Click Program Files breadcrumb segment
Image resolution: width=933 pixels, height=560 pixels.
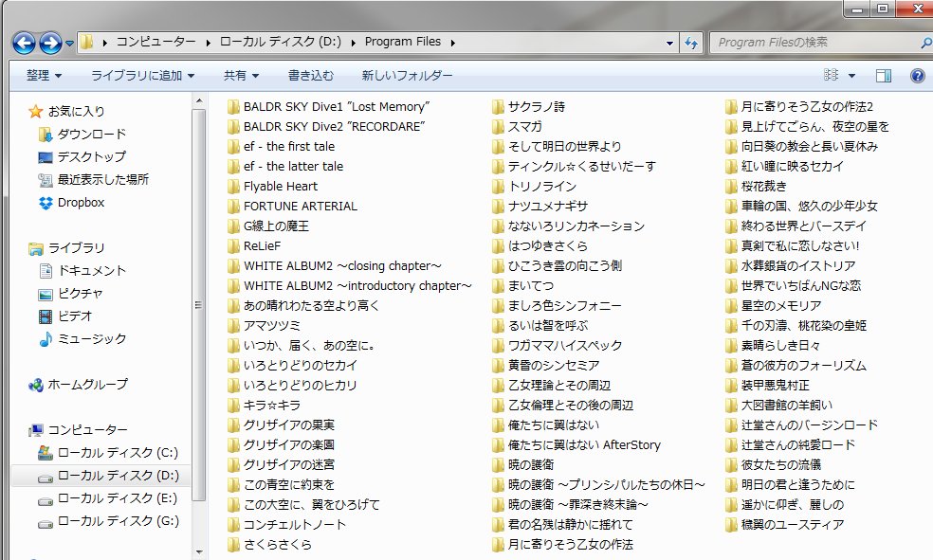click(x=403, y=42)
